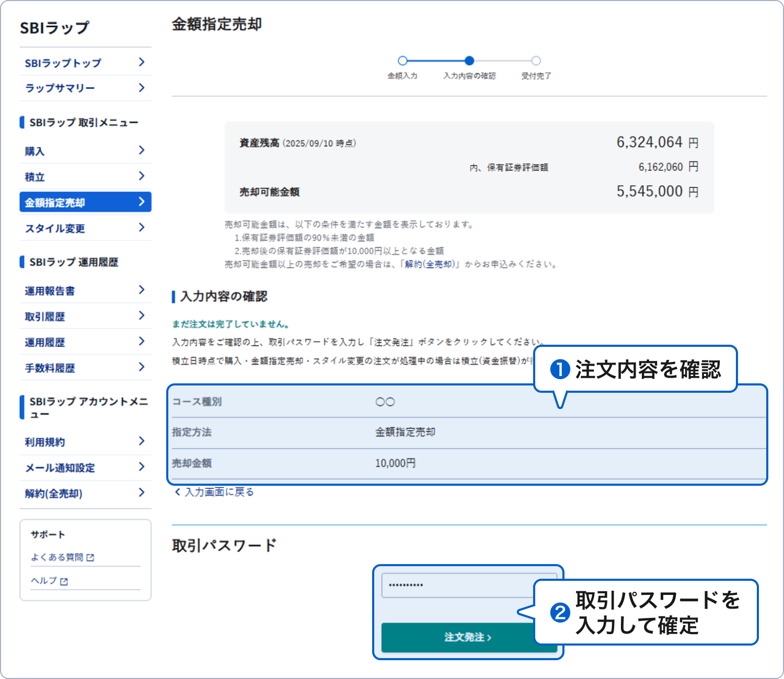Click the chevron next to 運用報告書
This screenshot has width=784, height=679.
tap(141, 290)
